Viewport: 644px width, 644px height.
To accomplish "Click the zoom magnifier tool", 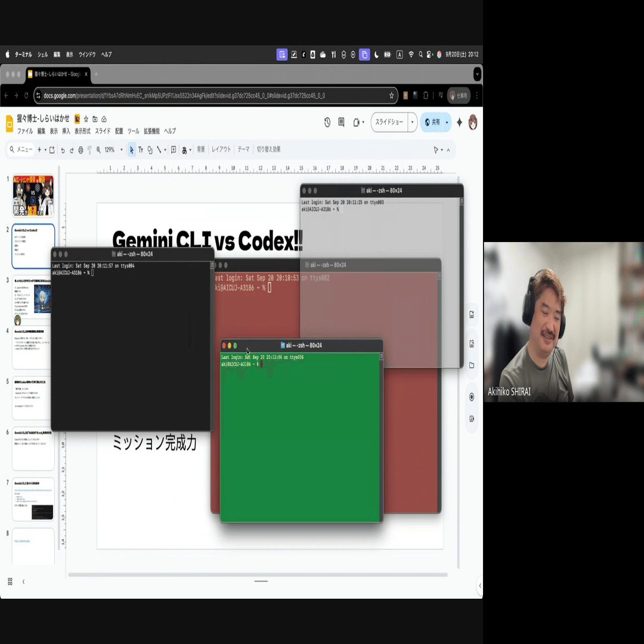I will tap(98, 150).
